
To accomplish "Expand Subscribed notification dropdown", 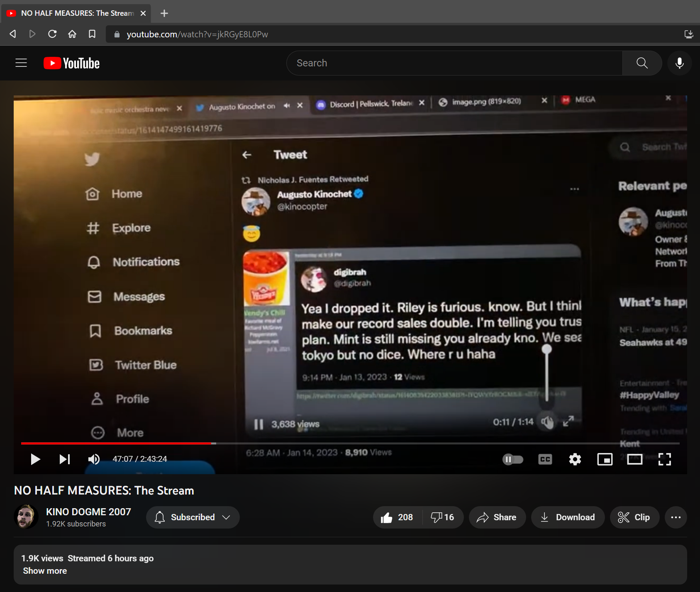I will tap(193, 517).
